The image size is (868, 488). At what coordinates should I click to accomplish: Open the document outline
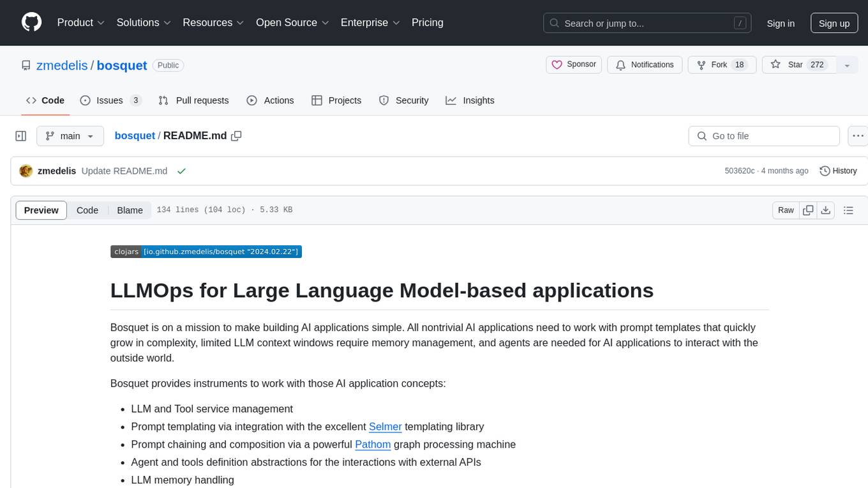pos(849,210)
